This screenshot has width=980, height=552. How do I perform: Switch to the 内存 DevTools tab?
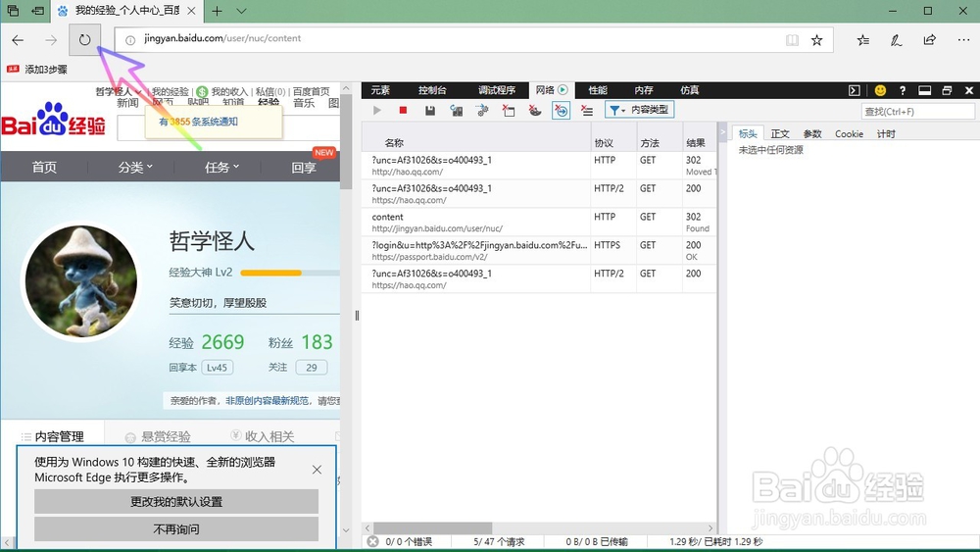[x=644, y=90]
